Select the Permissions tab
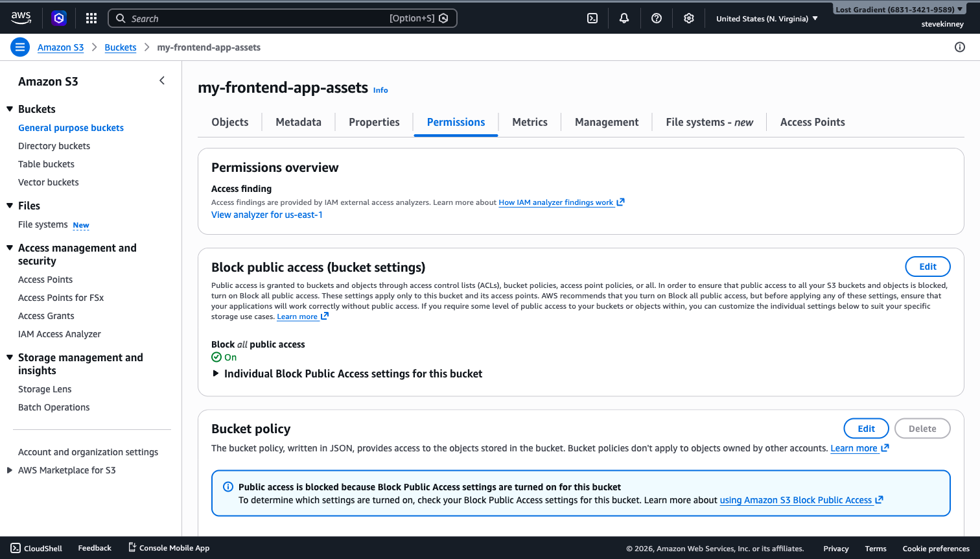 point(456,122)
